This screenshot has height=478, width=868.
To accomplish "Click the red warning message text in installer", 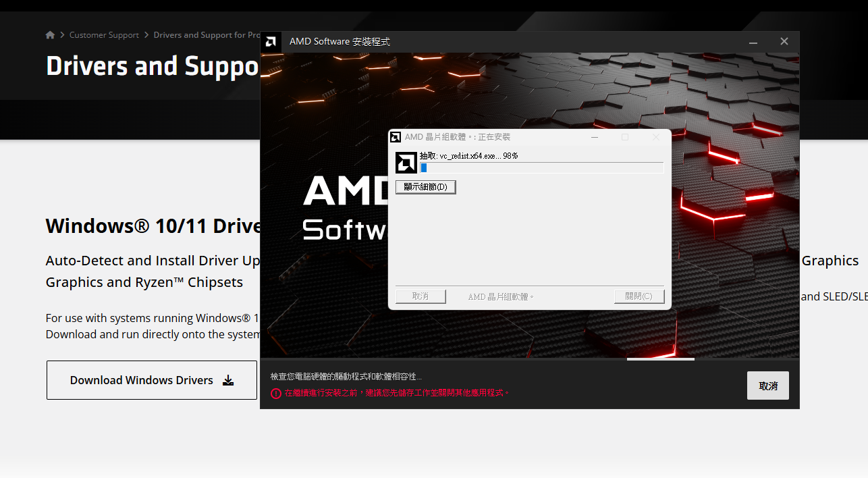I will tap(397, 393).
